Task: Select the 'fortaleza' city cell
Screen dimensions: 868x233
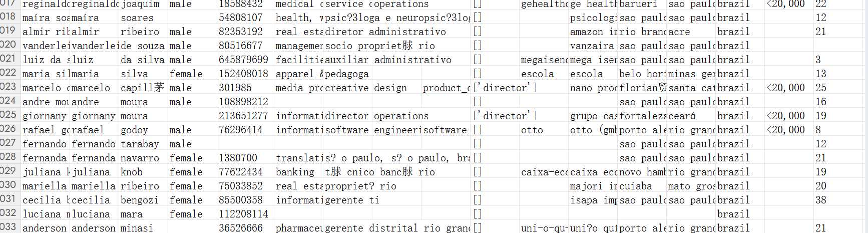Action: coord(642,116)
